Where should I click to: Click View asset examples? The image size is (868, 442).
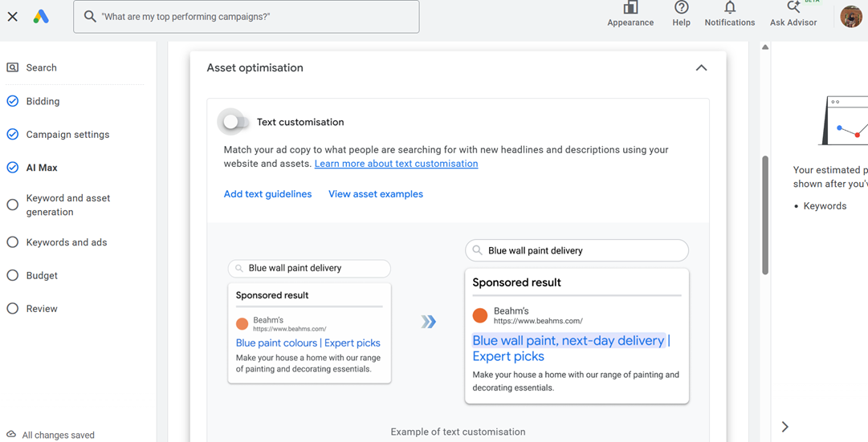pos(375,194)
